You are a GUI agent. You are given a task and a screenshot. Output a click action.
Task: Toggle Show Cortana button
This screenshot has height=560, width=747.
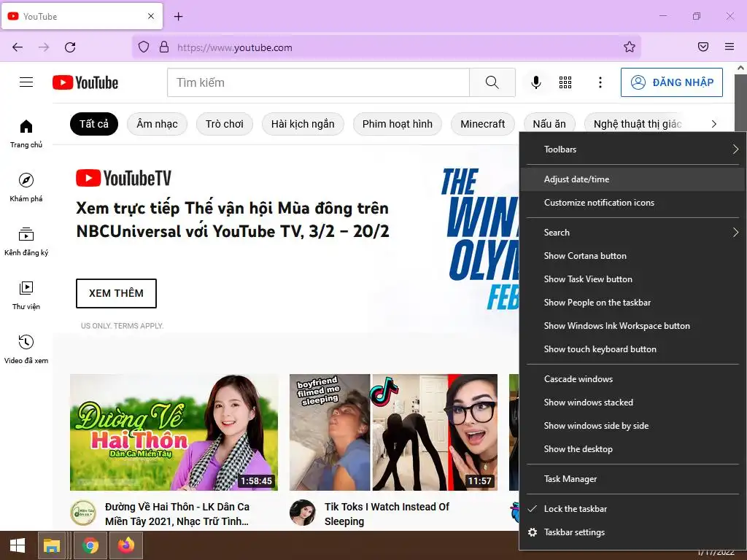point(632,256)
